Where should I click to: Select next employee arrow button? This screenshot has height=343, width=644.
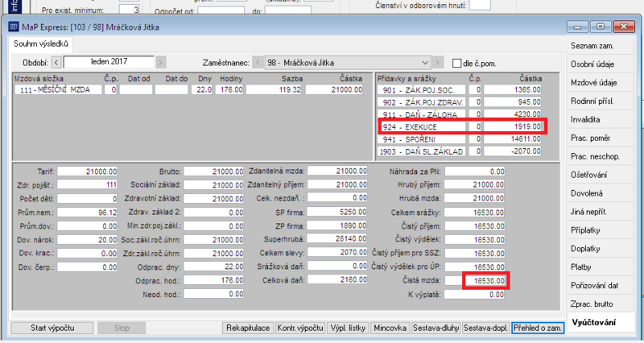pos(438,63)
